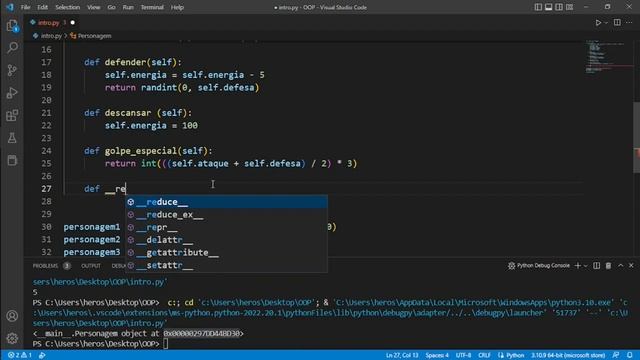Open the Selection menu

coord(67,7)
